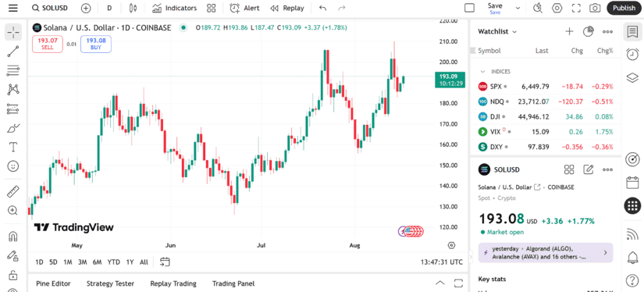The width and height of the screenshot is (644, 292).
Task: Open the calendar go-to-date icon
Action: (x=165, y=262)
